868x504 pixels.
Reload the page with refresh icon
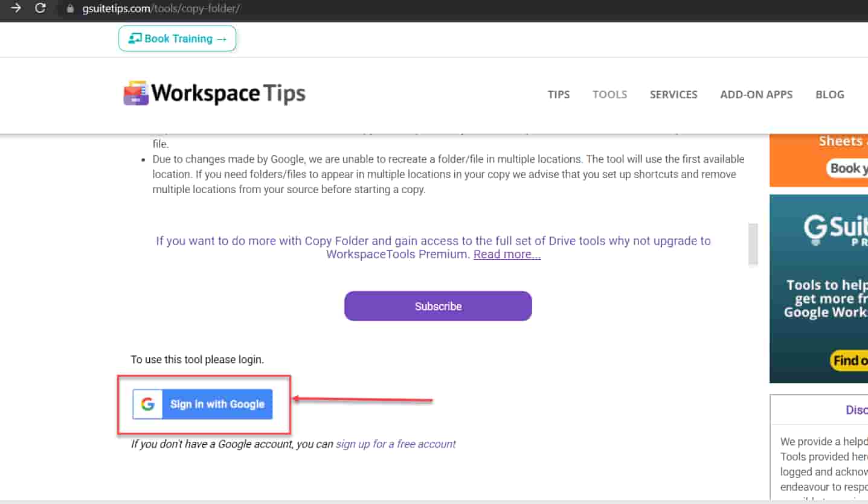pyautogui.click(x=40, y=8)
